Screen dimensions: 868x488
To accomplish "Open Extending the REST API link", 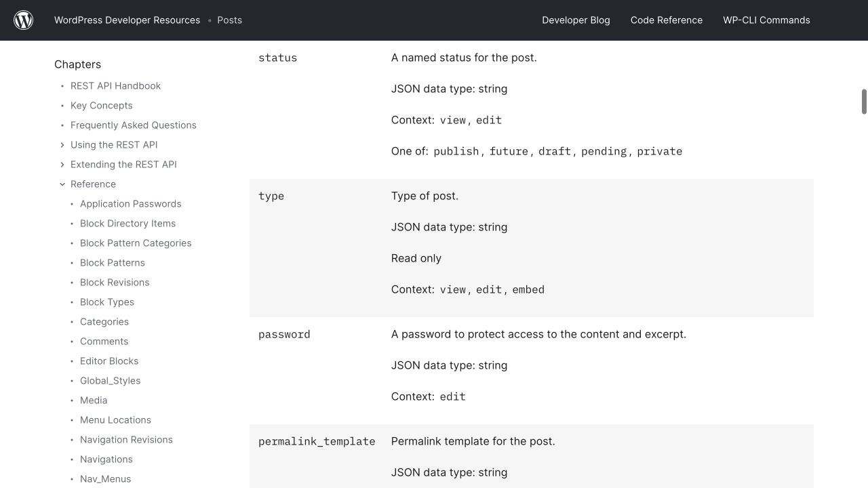I will tap(123, 165).
